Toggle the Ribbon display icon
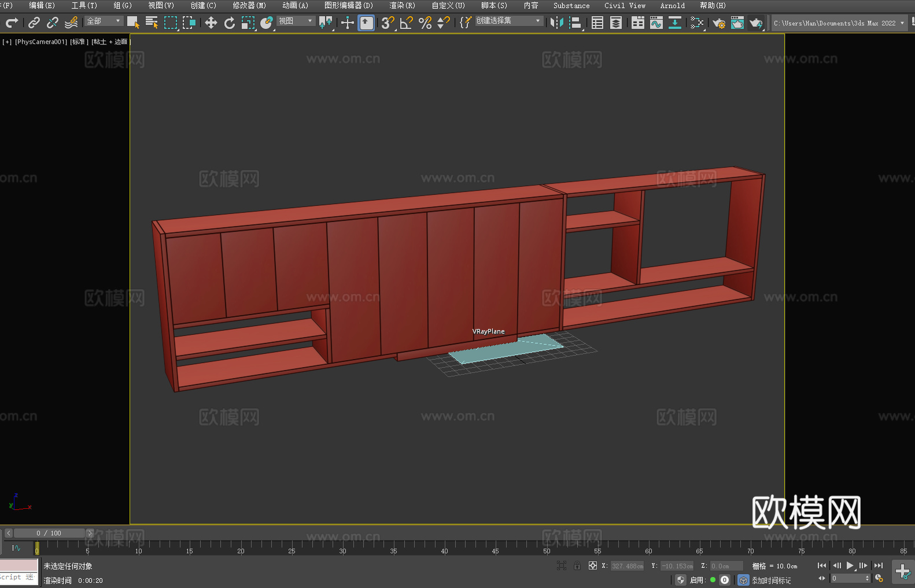Image resolution: width=915 pixels, height=588 pixels. click(638, 23)
